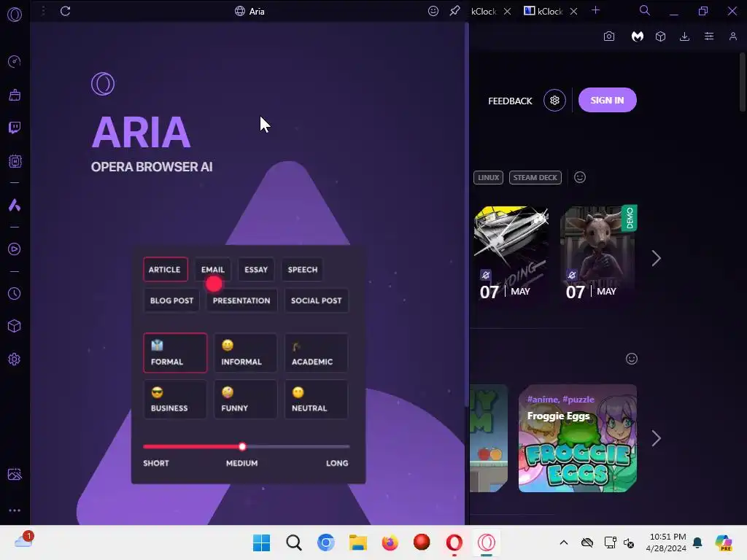Open the car game card dated 07 May
The image size is (747, 560).
coord(511,253)
